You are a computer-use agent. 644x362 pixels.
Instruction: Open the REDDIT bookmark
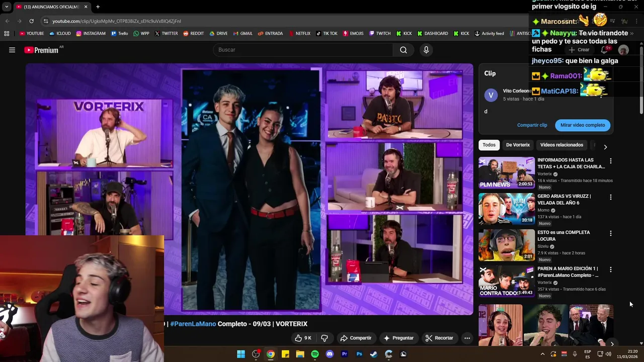tap(194, 34)
